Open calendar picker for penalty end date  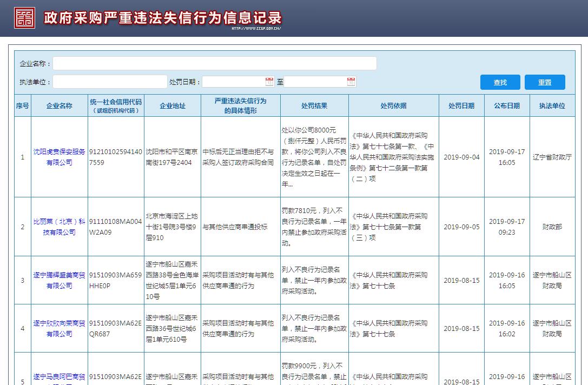[x=351, y=82]
